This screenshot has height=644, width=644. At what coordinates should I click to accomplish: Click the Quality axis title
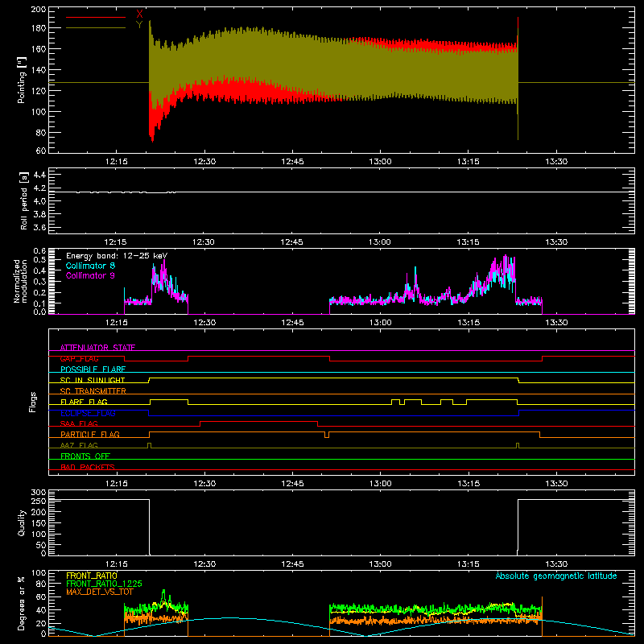pos(22,522)
